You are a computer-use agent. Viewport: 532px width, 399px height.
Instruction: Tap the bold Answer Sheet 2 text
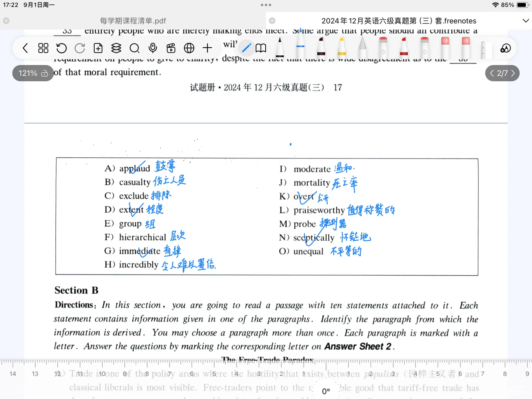pos(358,347)
